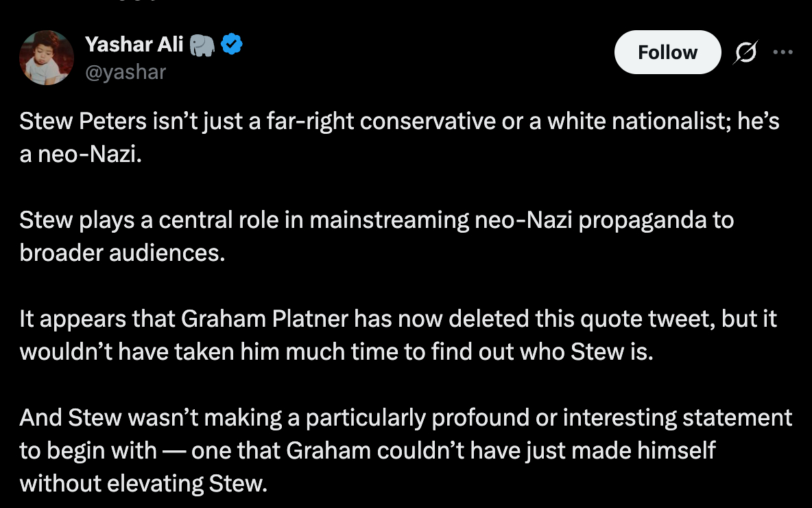The image size is (812, 508).
Task: Click the blue verified checkmark badge
Action: (232, 45)
